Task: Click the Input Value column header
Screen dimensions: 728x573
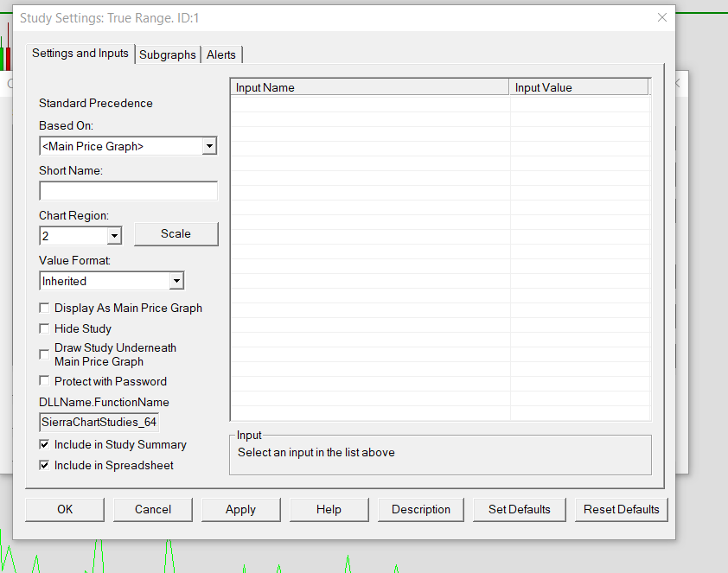Action: pyautogui.click(x=578, y=87)
